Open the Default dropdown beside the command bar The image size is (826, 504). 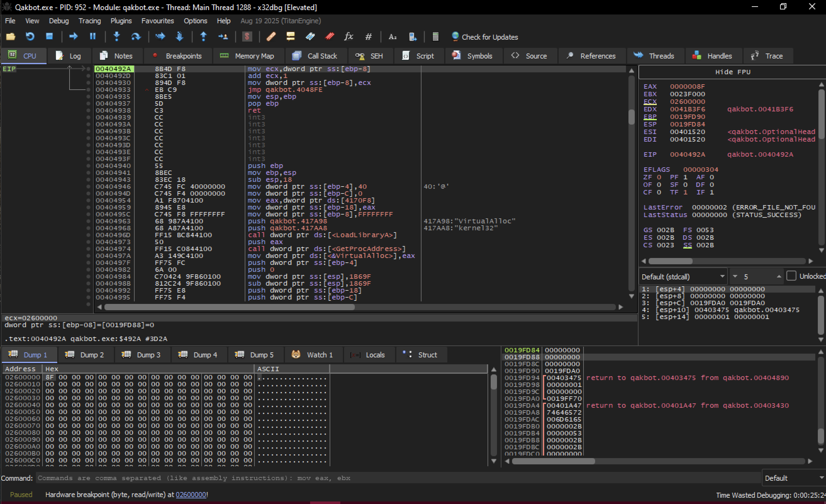pos(794,478)
